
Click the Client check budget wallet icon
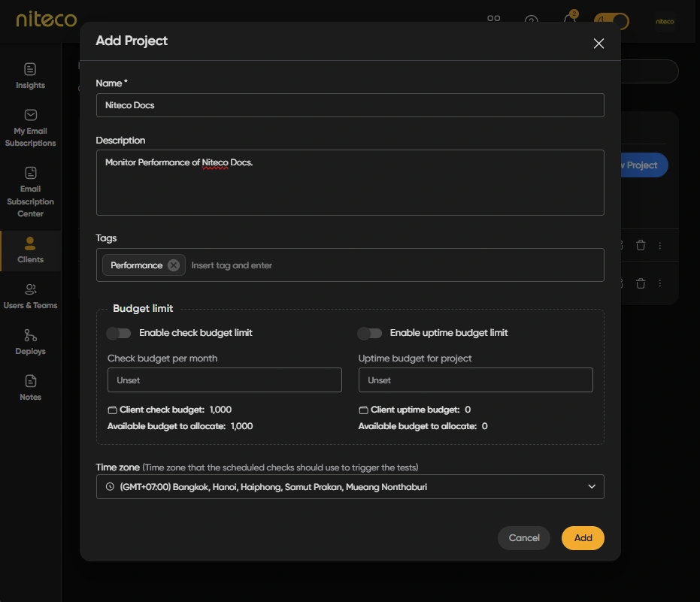tap(113, 410)
